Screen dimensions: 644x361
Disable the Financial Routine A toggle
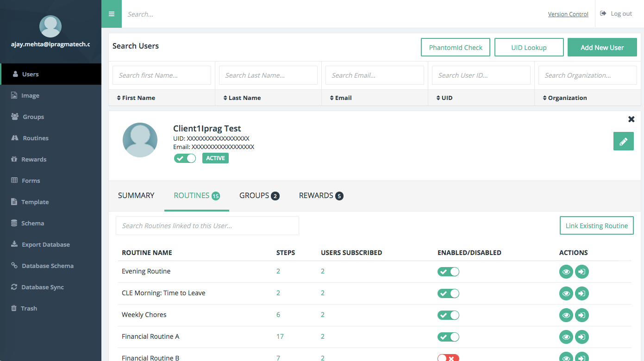point(448,337)
